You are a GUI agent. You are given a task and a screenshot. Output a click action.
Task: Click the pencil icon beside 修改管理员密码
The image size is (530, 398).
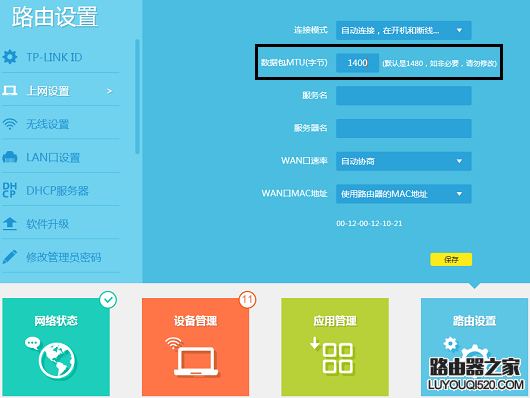(x=10, y=257)
